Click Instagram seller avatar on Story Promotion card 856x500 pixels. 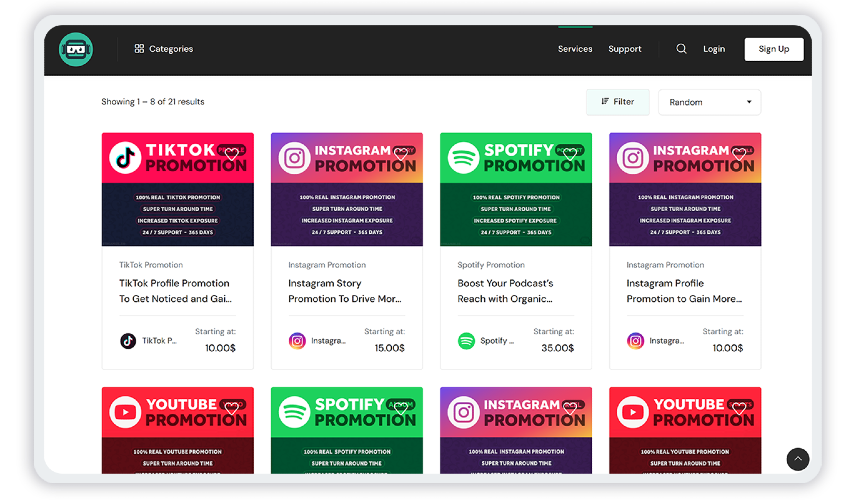click(297, 341)
